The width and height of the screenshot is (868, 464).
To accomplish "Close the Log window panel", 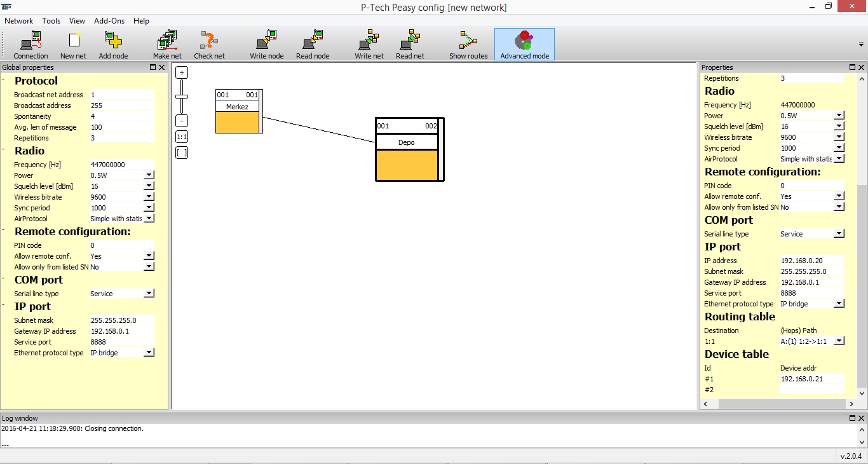I will pyautogui.click(x=862, y=418).
